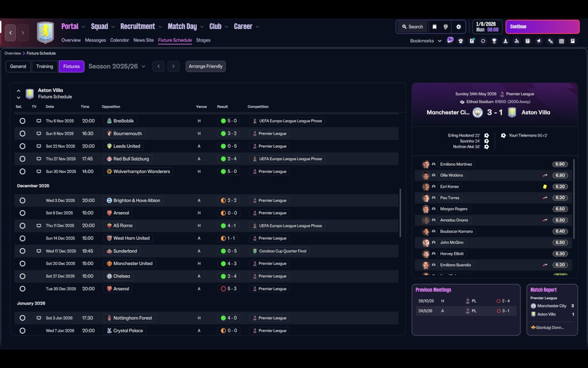Click the Arrange Friendly button
Screen dimensions: 588x368
coord(205,66)
